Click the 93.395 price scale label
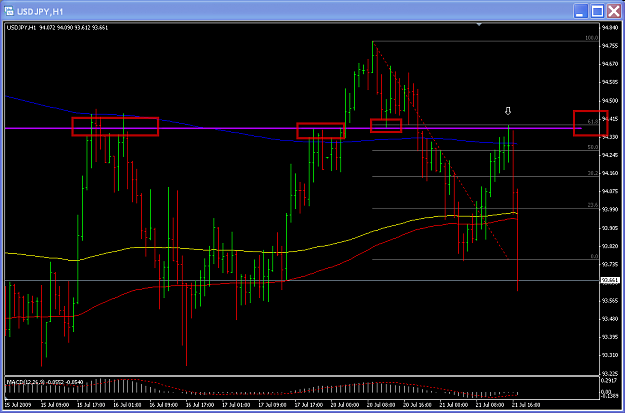Image resolution: width=625 pixels, height=413 pixels. coord(610,337)
